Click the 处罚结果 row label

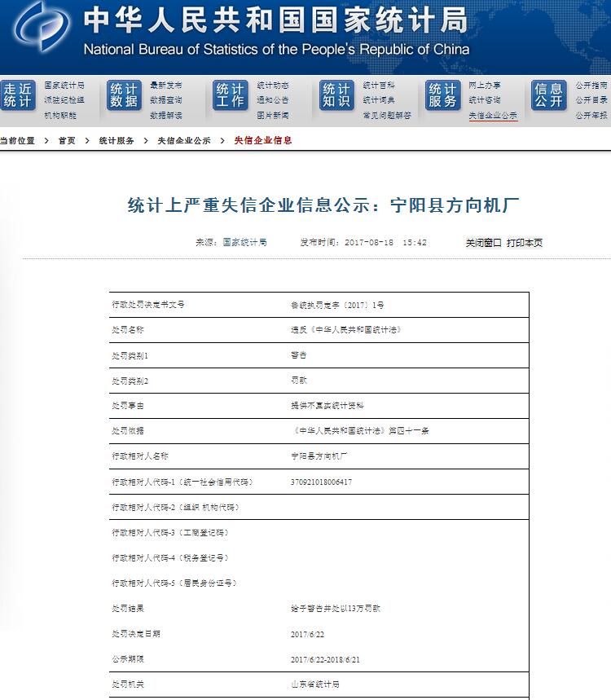coord(128,609)
